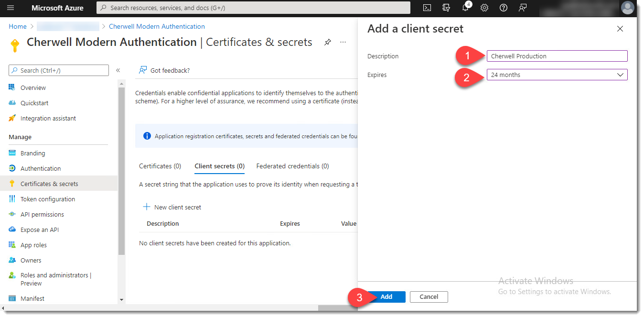The image size is (644, 318).
Task: Open the Help question mark menu
Action: pos(503,8)
